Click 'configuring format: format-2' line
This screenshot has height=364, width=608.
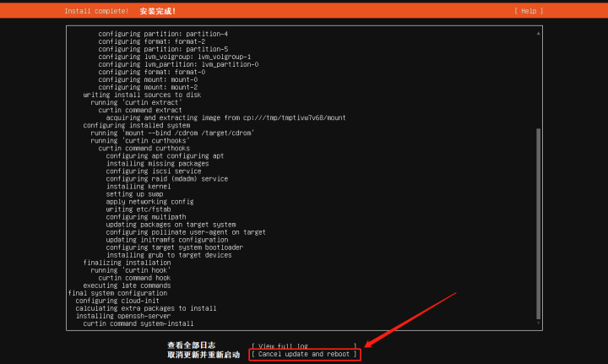(152, 41)
